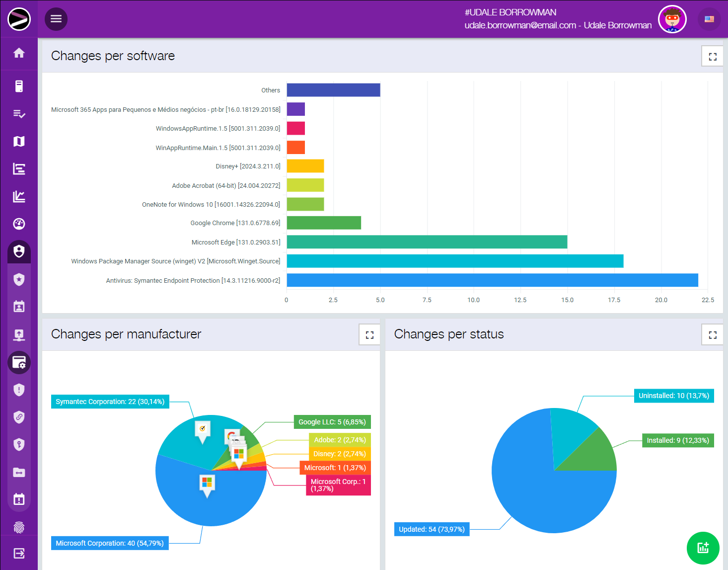Open the software window settings sidebar item
Screen dimensions: 728x570
coord(19,362)
